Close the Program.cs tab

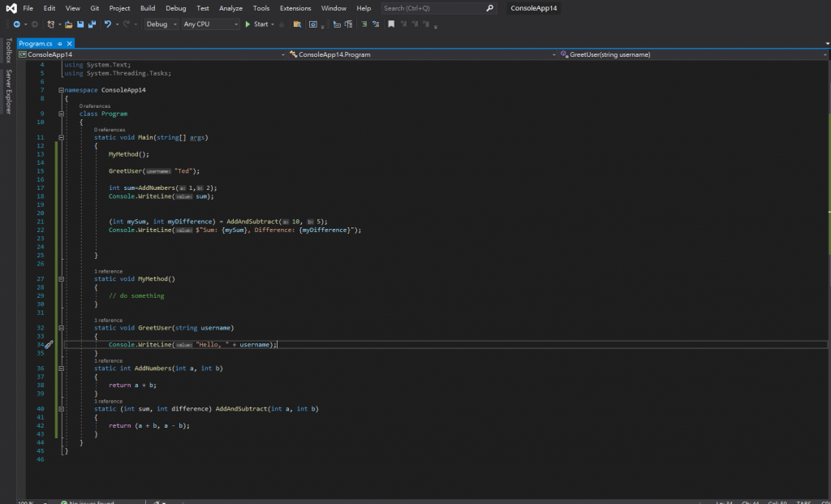(x=69, y=44)
